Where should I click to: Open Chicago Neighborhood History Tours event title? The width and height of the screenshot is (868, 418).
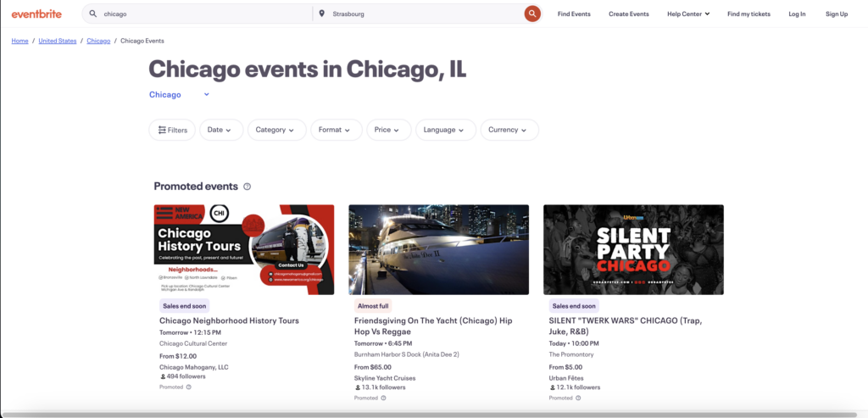pos(229,320)
